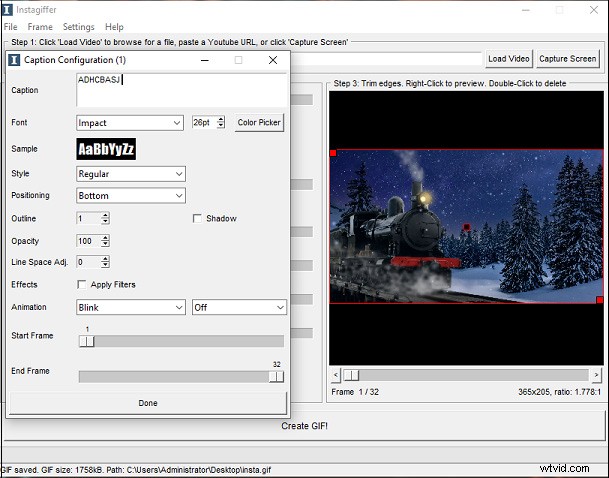Decrease Opacity with the spinner down arrow
The image size is (609, 478).
pos(105,245)
